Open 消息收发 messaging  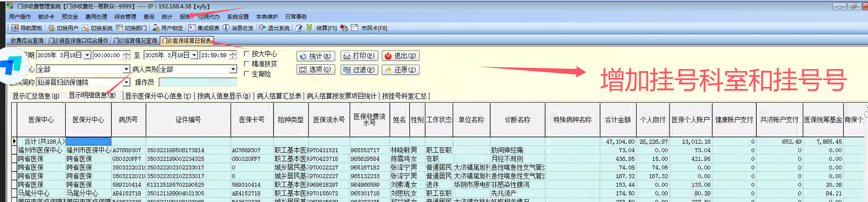point(238,28)
